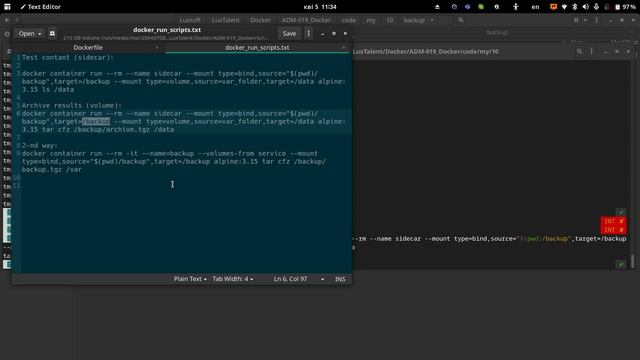
Task: Switch to the docker_run_scripts.txt tab
Action: pyautogui.click(x=257, y=47)
